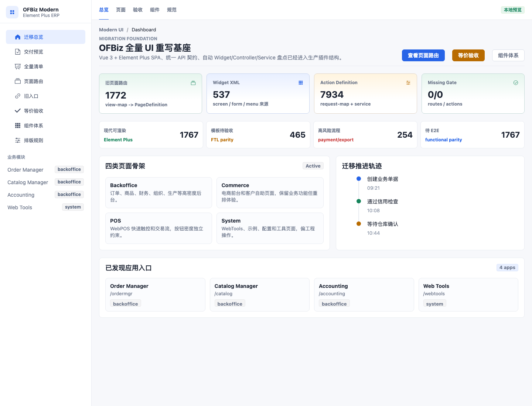Switch to the 规范 top tab
The image size is (532, 406).
point(172,10)
